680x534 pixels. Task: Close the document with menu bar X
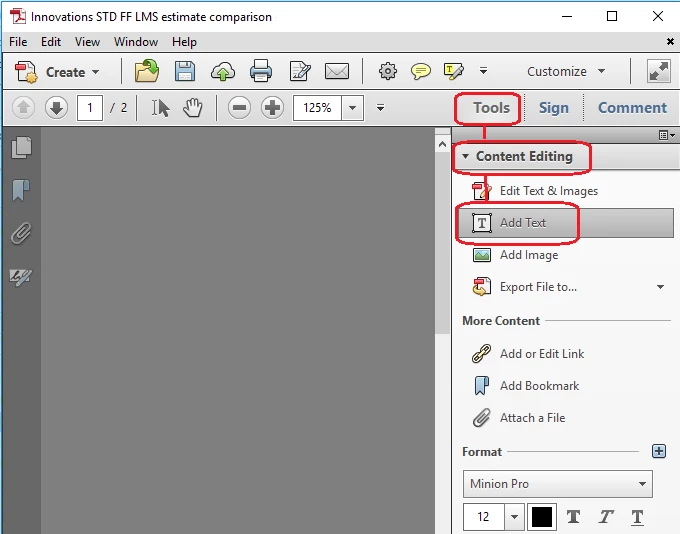tap(670, 42)
